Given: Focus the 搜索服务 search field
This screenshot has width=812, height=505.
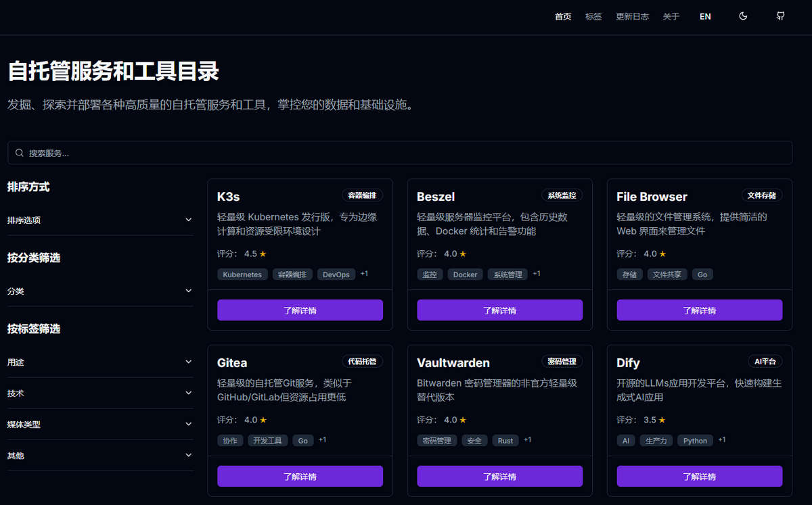Looking at the screenshot, I should [x=400, y=153].
